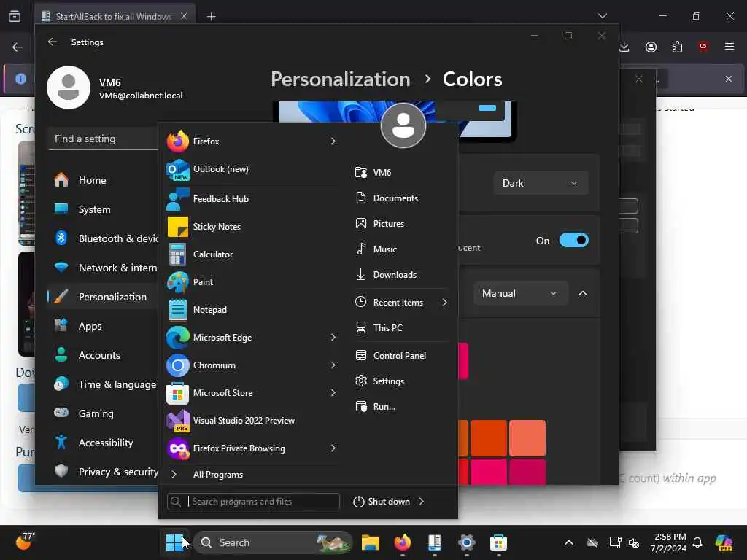Open Firefox downloads toolbar icon

tap(624, 47)
